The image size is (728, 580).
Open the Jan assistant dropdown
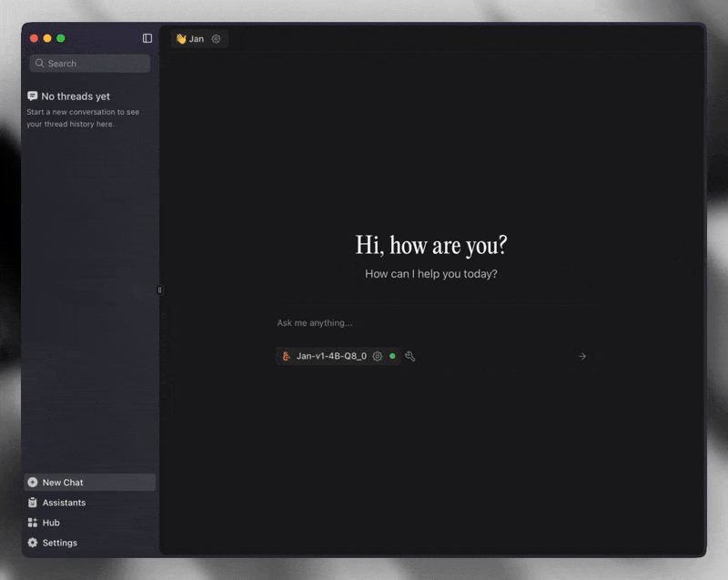[197, 39]
